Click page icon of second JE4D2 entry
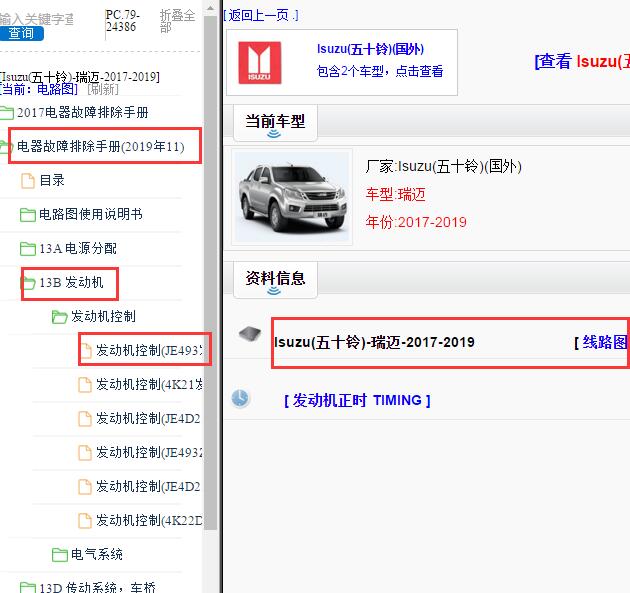630x593 pixels. [x=84, y=487]
